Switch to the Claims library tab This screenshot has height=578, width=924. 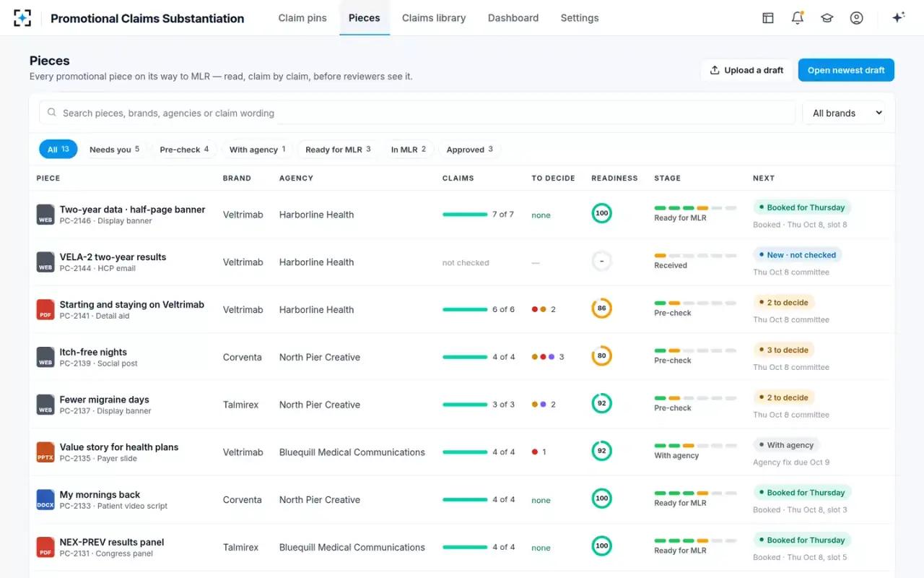(434, 18)
